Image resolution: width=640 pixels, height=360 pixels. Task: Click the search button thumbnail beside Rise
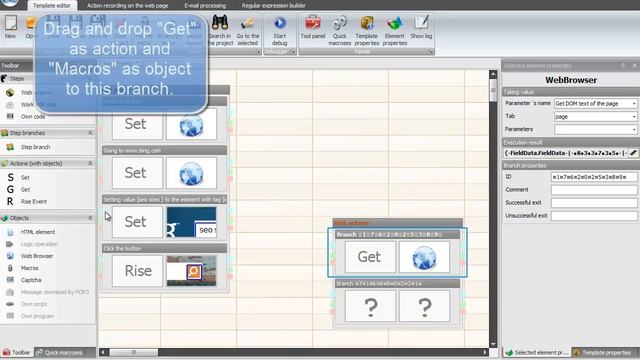tap(191, 271)
